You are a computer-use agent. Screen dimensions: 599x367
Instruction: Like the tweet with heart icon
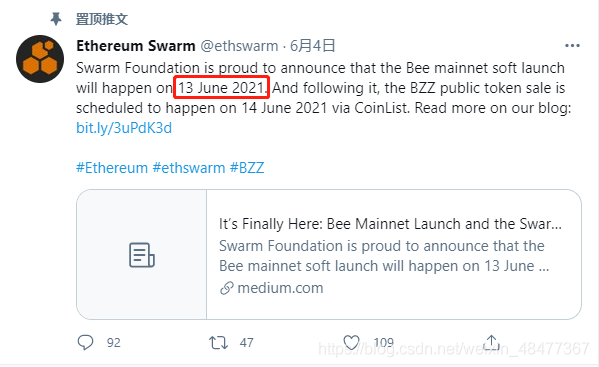coord(351,342)
